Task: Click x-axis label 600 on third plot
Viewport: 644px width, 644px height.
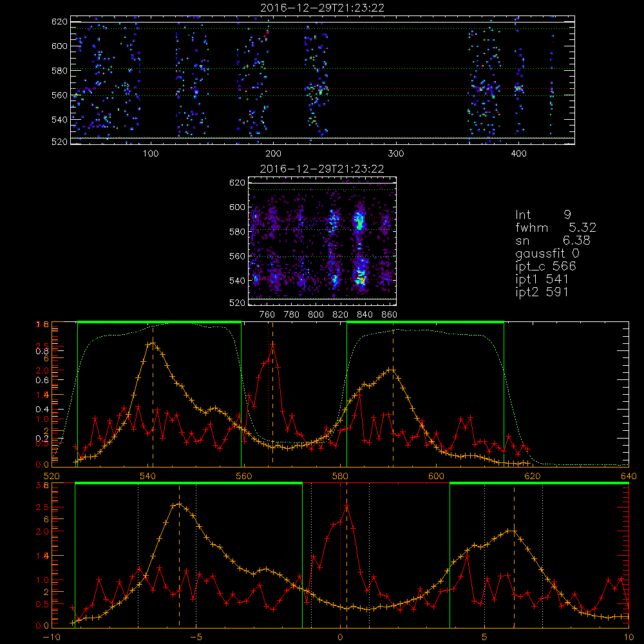Action: point(436,476)
